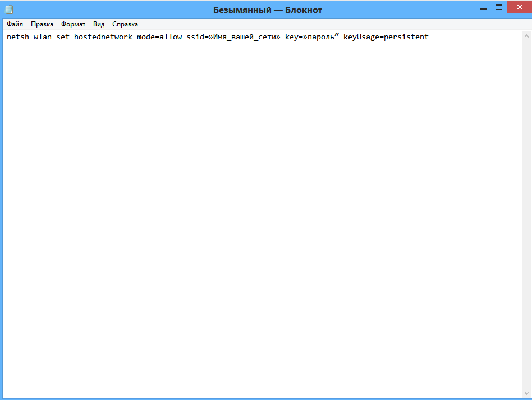Open the Вид menu
The image size is (532, 400).
point(99,24)
